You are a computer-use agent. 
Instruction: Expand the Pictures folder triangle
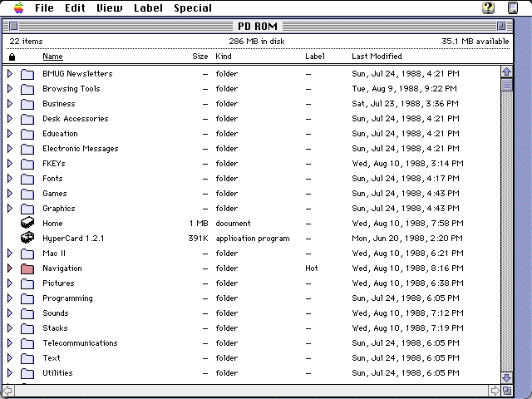[10, 283]
